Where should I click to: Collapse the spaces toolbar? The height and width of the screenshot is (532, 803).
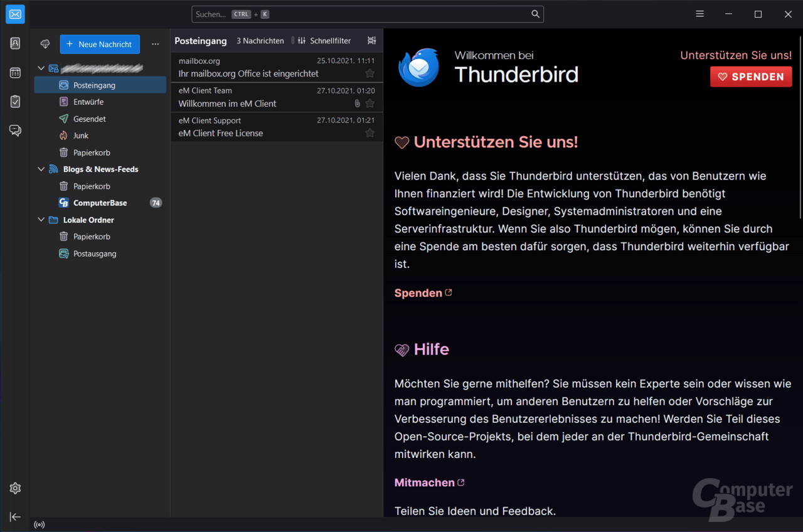tap(15, 517)
